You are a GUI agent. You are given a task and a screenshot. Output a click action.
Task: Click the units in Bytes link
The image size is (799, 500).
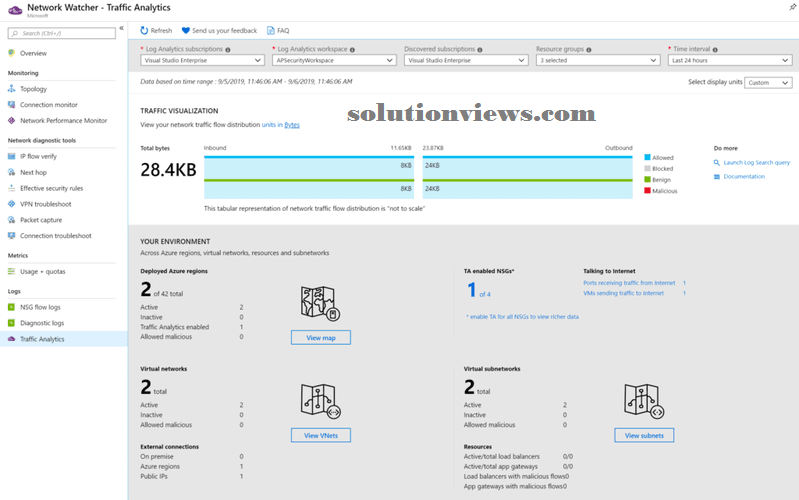pos(280,125)
